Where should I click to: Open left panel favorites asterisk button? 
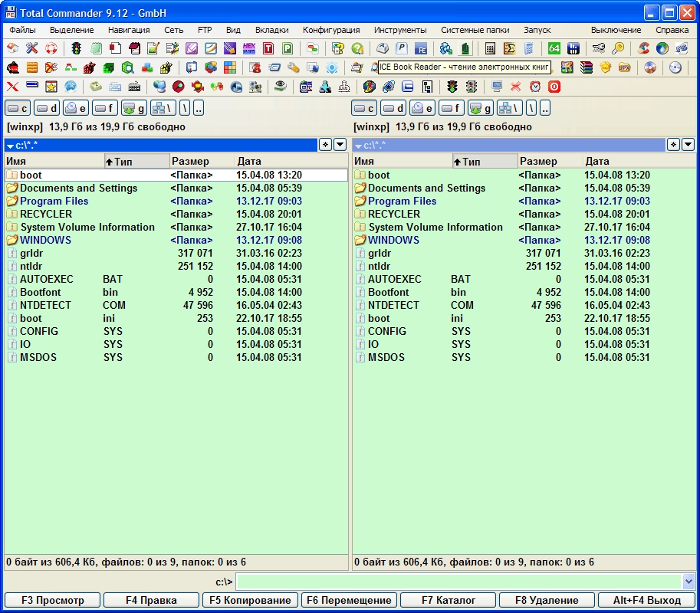pyautogui.click(x=325, y=145)
